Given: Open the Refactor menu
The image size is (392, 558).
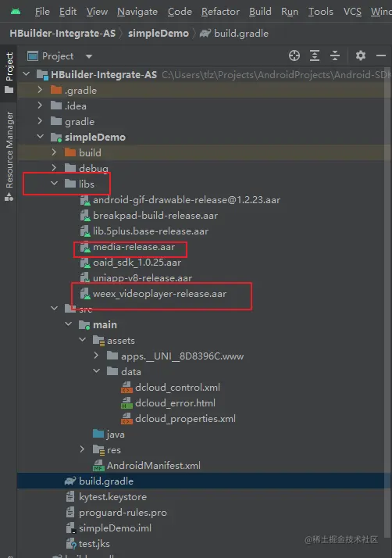Looking at the screenshot, I should [220, 12].
